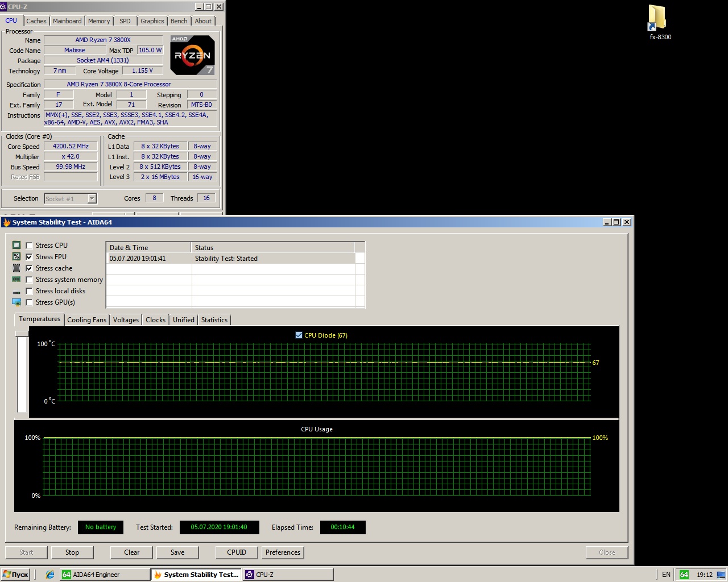Switch to CPU-Z taskbar item
The image size is (728, 582).
point(288,575)
